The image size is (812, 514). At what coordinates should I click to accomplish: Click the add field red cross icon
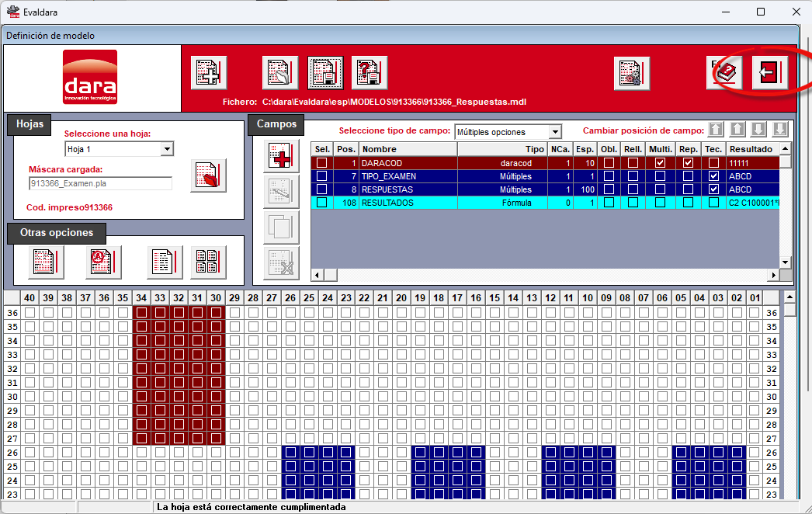pos(281,156)
